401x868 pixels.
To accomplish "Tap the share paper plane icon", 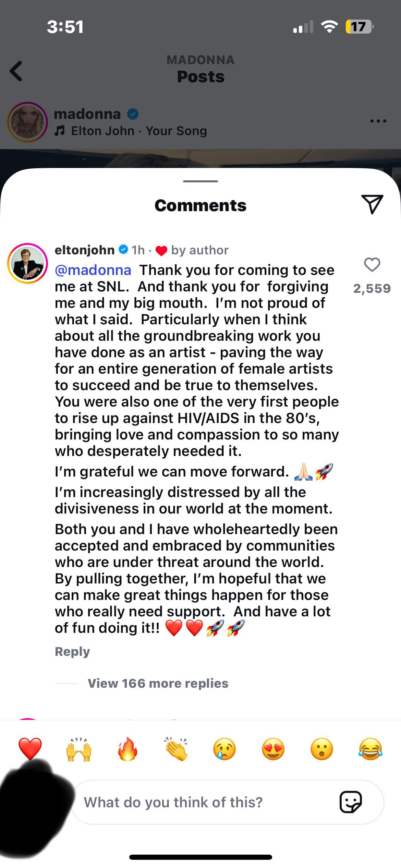I will [372, 204].
